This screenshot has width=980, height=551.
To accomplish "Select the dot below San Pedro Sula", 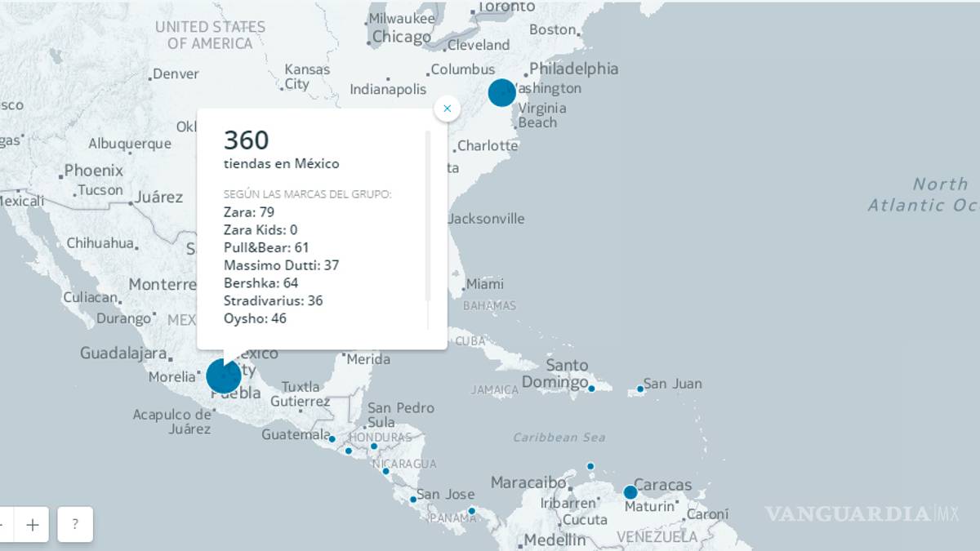I will 374,446.
